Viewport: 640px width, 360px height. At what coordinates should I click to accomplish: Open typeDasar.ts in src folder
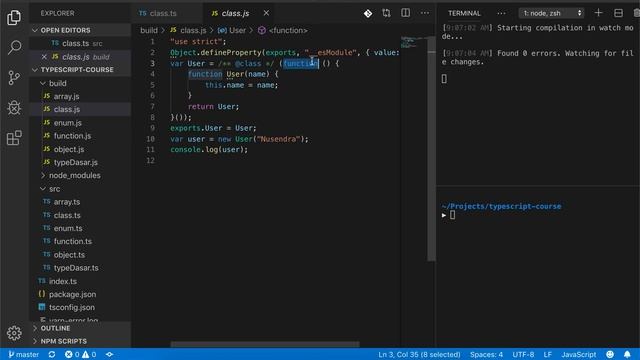tap(80, 268)
